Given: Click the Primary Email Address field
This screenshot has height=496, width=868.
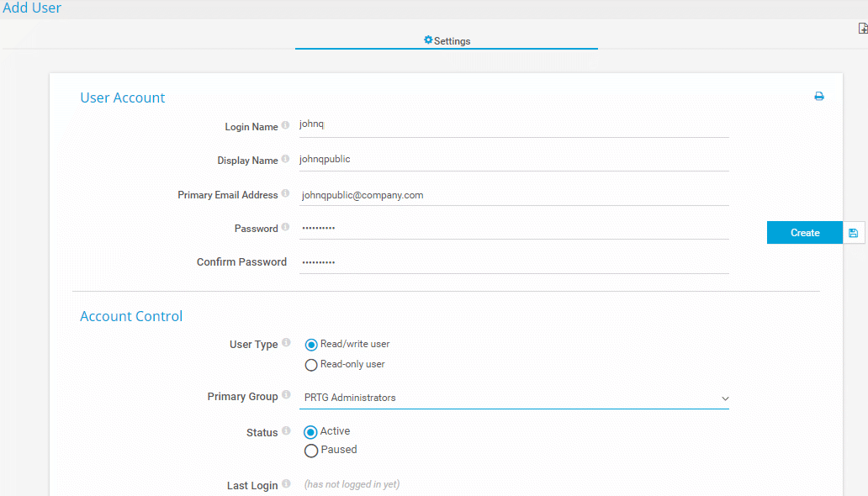Looking at the screenshot, I should pos(514,195).
